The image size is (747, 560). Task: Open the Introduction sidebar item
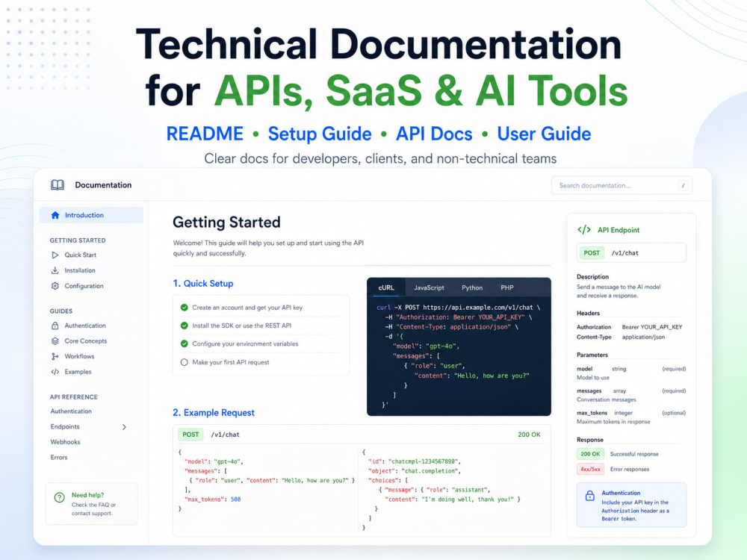[91, 215]
